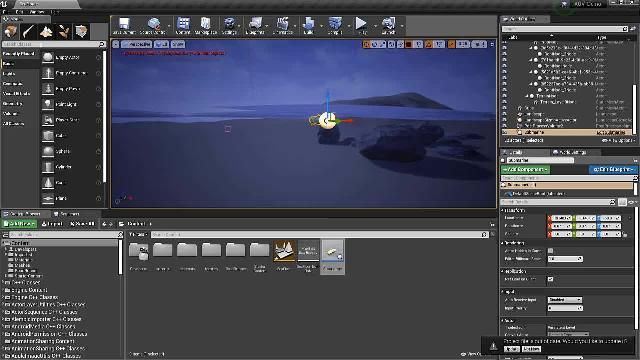Click the Save All button

coord(82,224)
